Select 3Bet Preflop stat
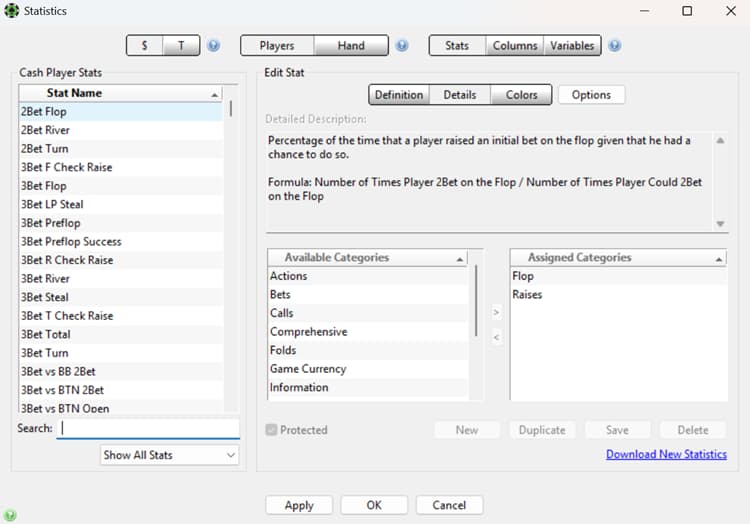Viewport: 750px width, 524px height. click(x=121, y=223)
